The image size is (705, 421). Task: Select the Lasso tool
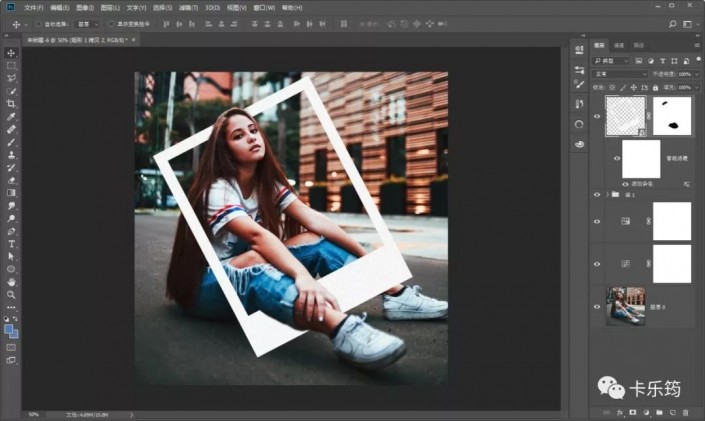coord(11,78)
